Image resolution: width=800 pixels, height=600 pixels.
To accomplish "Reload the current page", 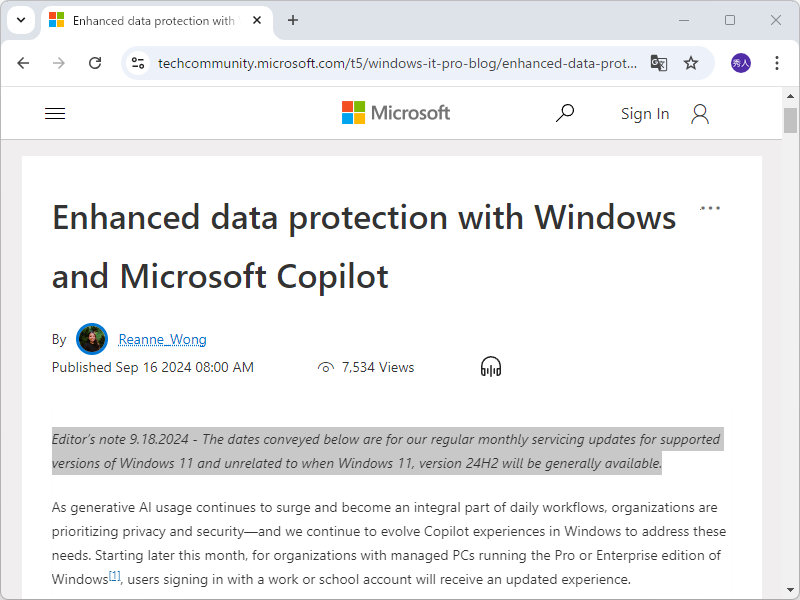I will 95,63.
